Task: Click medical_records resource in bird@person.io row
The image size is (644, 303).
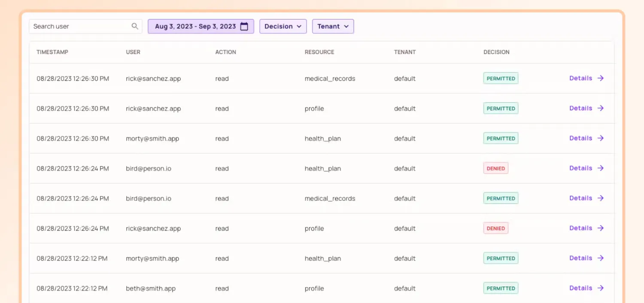Action: pos(330,199)
